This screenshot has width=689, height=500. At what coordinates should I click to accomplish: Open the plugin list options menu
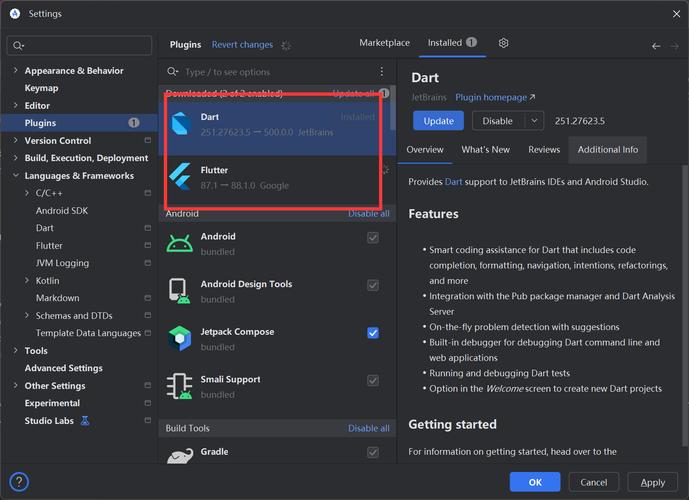[x=381, y=72]
